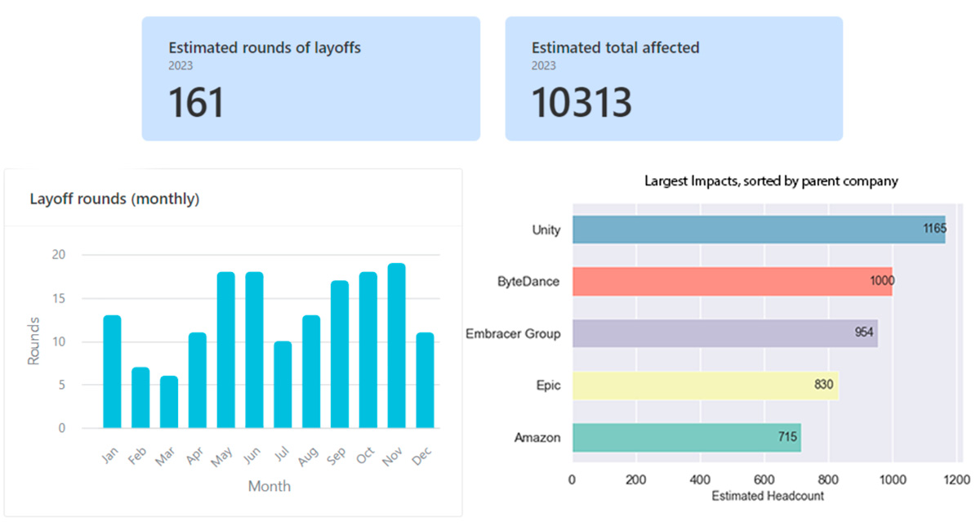Click the 'ByteDance' company axis label
The image size is (980, 531).
pos(530,282)
